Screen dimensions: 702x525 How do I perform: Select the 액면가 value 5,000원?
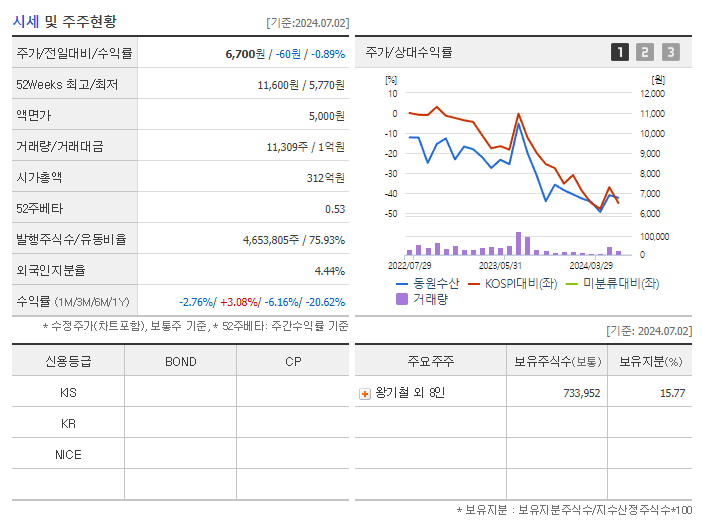click(x=326, y=116)
